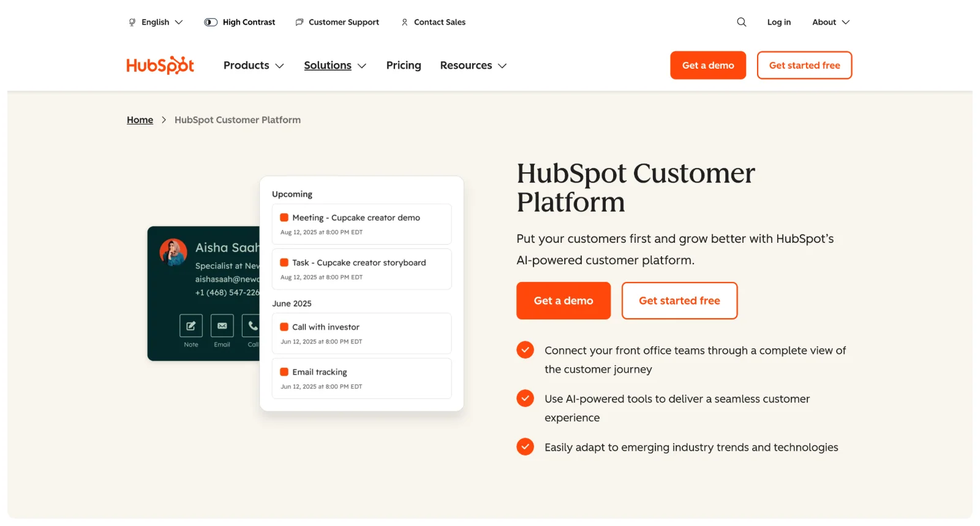Click the Call phone icon on contact card
The width and height of the screenshot is (980, 526).
[x=252, y=326]
